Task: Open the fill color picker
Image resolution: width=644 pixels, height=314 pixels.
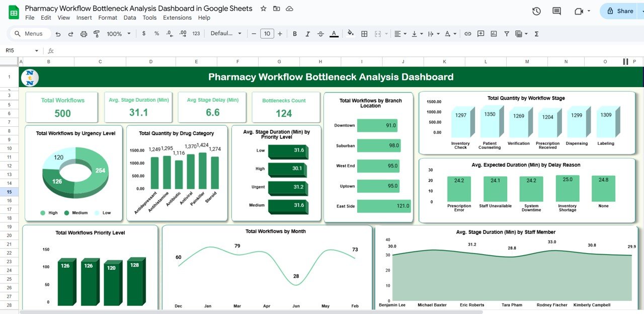Action: coord(350,34)
